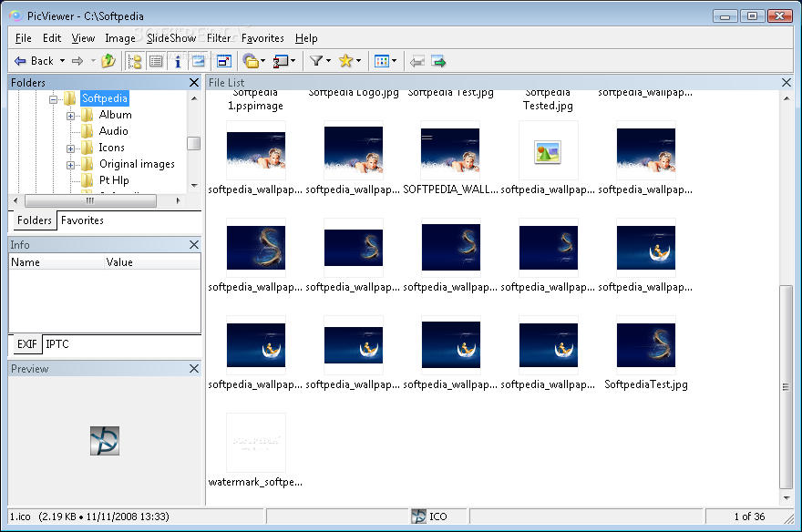Click the folder tree vertical scrollbar thumb
802x532 pixels.
[x=194, y=144]
